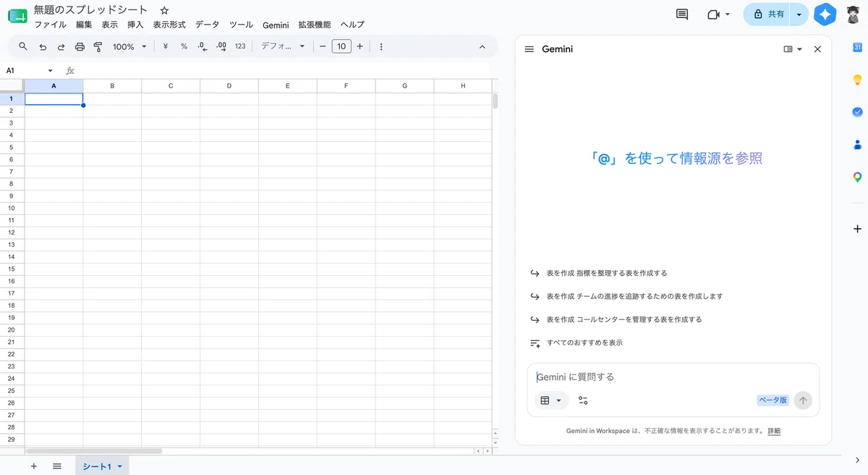This screenshot has width=868, height=475.
Task: Click the search menus magnifier icon
Action: click(23, 46)
